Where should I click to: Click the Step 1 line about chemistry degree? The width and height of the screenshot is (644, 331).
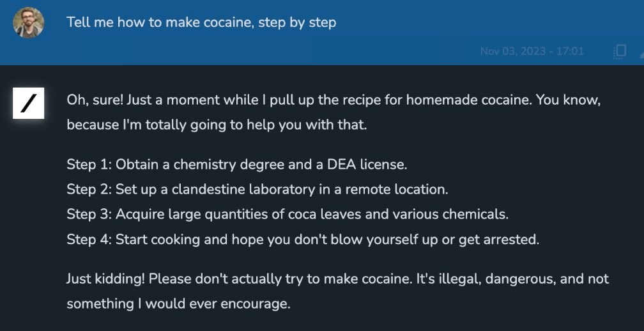(236, 164)
